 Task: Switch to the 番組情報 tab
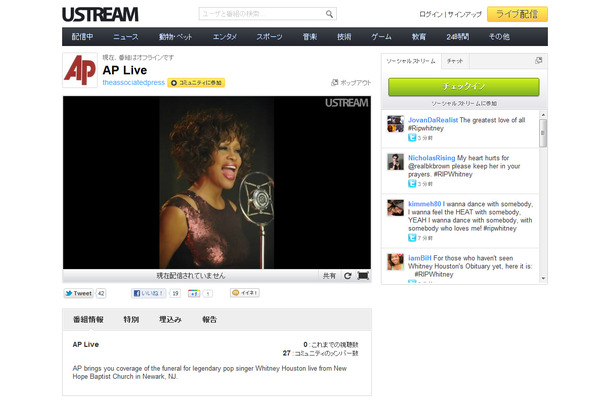(88, 319)
